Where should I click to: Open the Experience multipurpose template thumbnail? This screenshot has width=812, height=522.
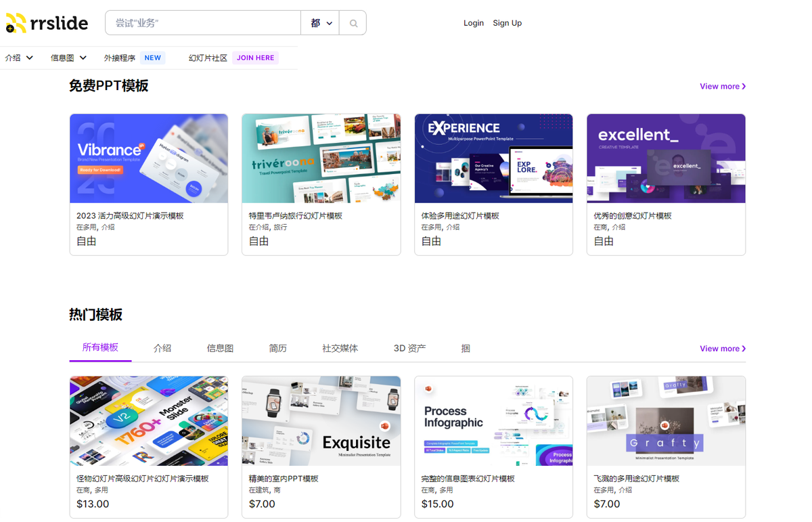494,158
